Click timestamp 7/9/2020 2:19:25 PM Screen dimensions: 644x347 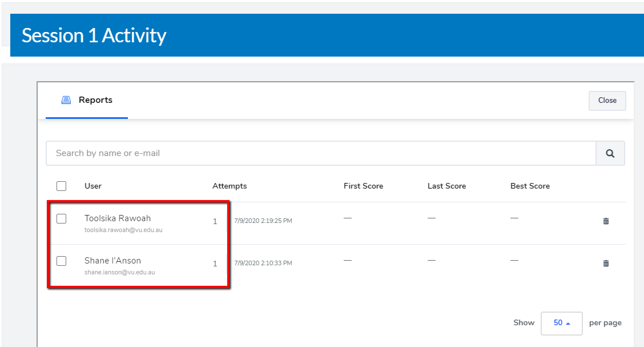click(x=263, y=221)
